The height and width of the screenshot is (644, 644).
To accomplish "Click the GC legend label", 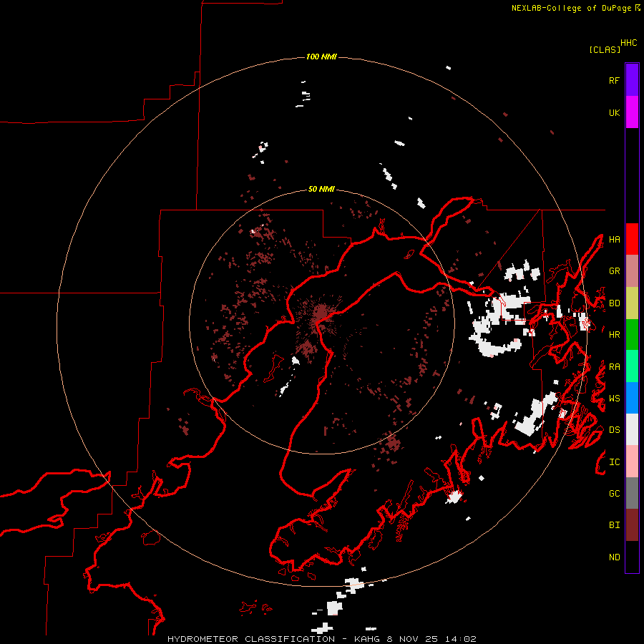I will pyautogui.click(x=614, y=494).
